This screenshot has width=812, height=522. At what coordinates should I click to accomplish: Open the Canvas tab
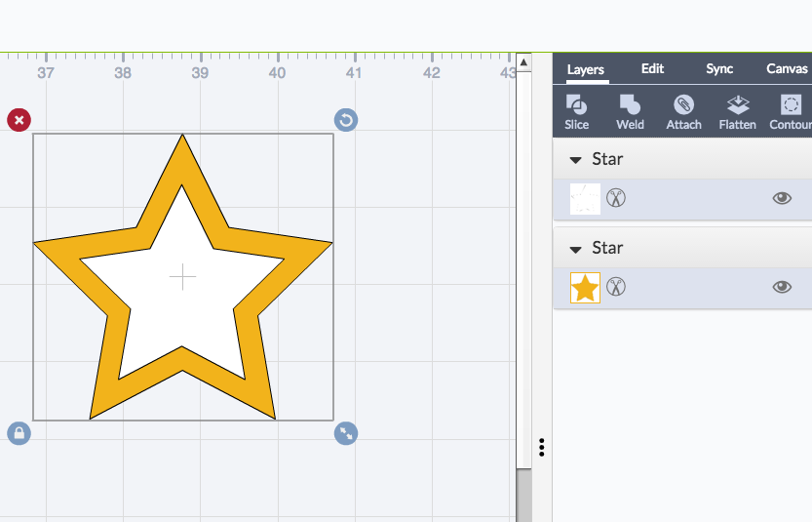point(787,69)
